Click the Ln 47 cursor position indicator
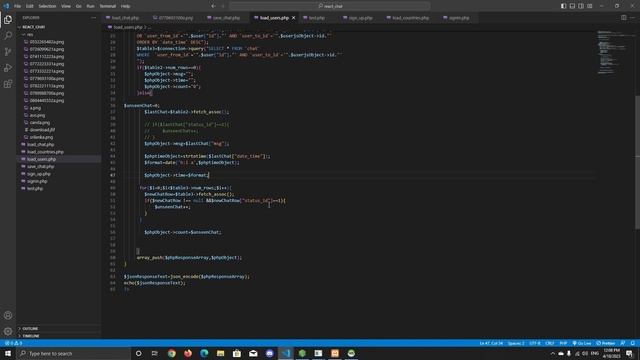Viewport: 640px width, 360px height. (491, 343)
